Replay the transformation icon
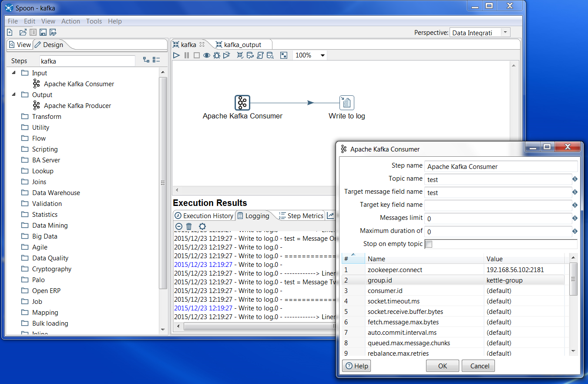 (x=227, y=55)
